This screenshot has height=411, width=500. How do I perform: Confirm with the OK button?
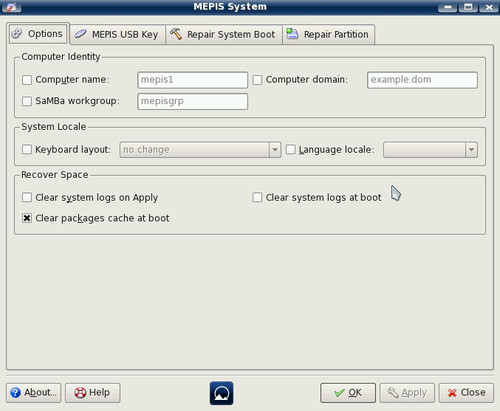pyautogui.click(x=348, y=393)
